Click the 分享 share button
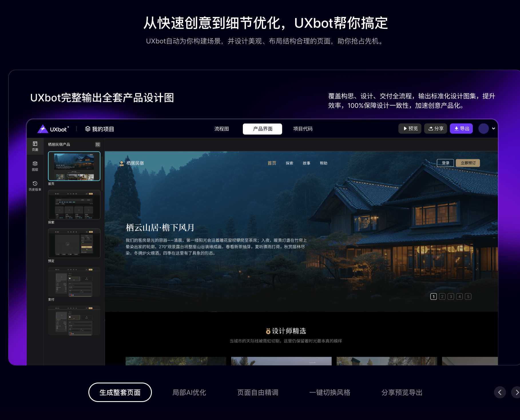This screenshot has width=520, height=420. coord(436,129)
